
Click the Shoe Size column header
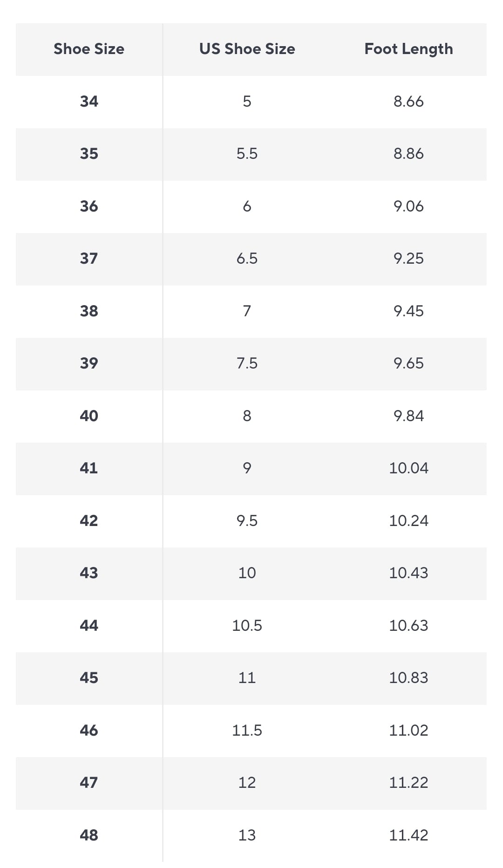point(89,49)
